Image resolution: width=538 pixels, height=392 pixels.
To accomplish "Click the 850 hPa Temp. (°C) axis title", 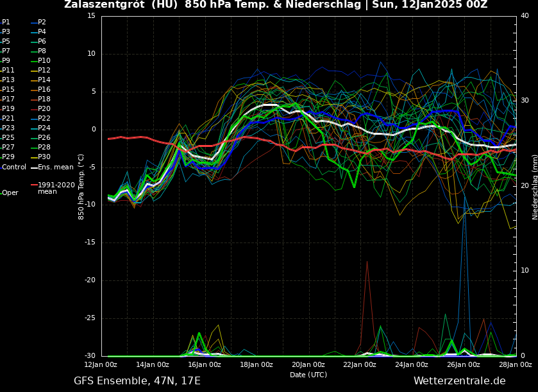I will pos(81,186).
